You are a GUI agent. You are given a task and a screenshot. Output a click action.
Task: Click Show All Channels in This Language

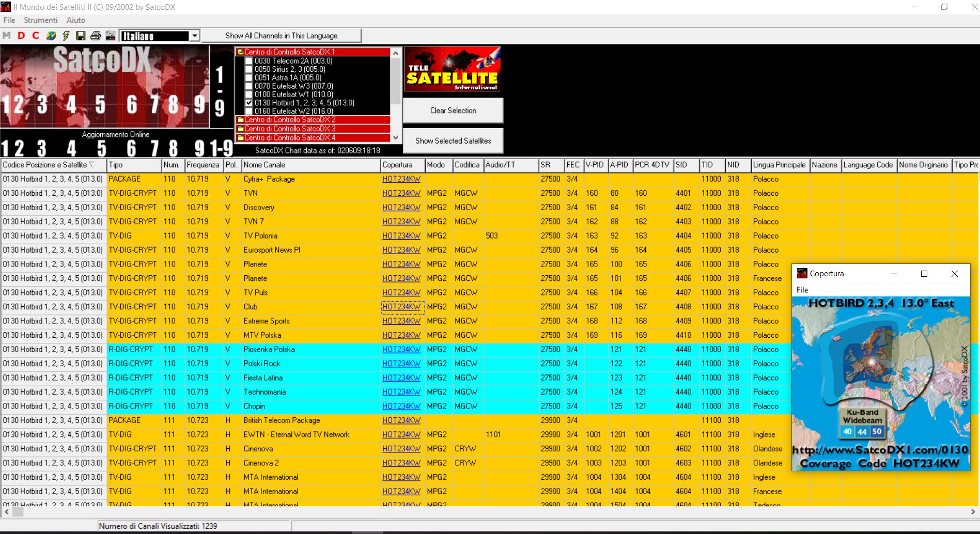tap(282, 36)
